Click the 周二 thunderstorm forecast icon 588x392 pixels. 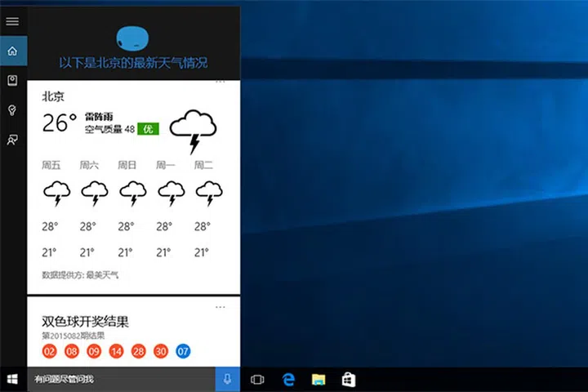[x=209, y=194]
